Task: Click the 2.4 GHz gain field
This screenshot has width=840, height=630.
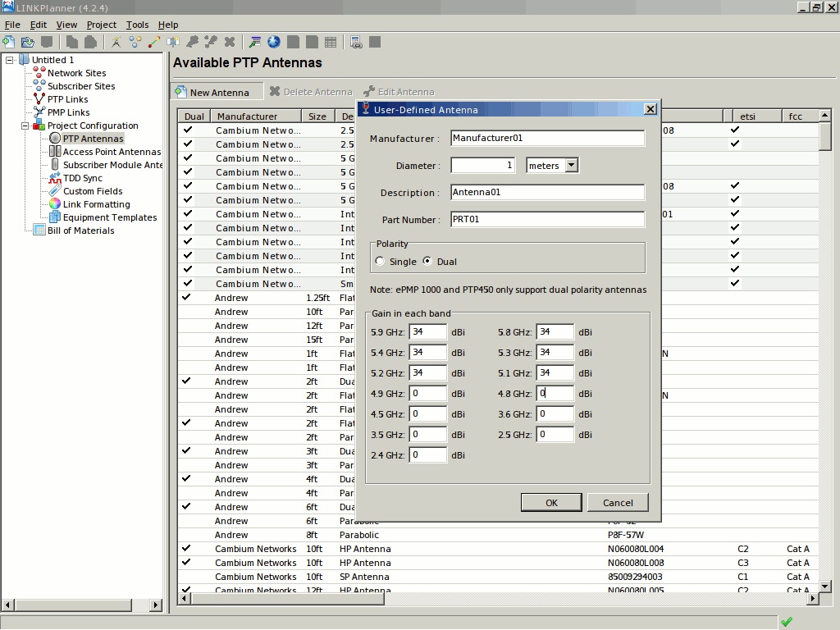Action: [428, 455]
